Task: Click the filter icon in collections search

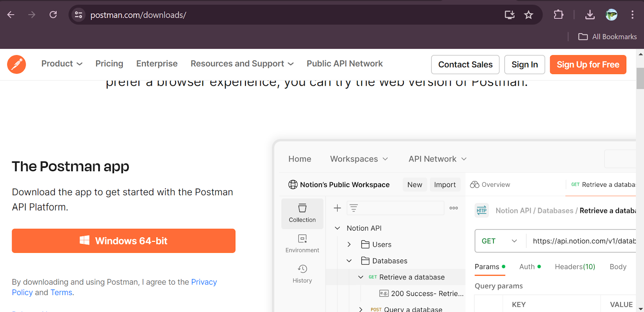Action: tap(353, 208)
